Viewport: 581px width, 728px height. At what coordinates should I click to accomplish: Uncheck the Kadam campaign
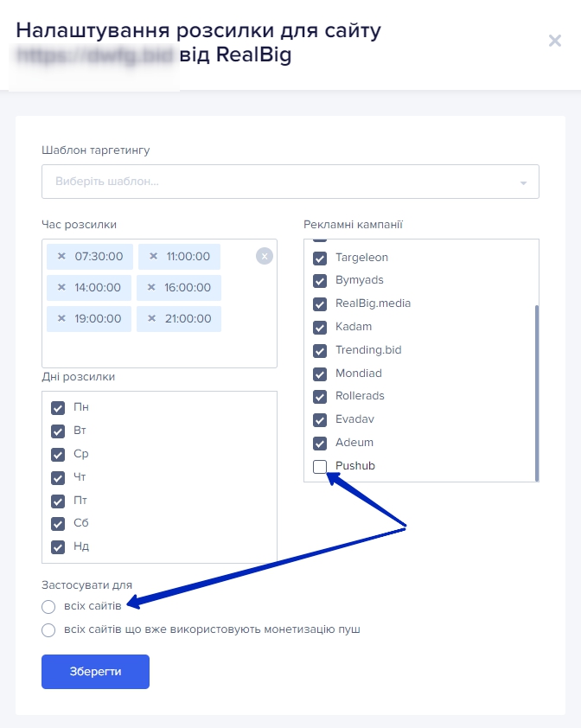tap(320, 328)
